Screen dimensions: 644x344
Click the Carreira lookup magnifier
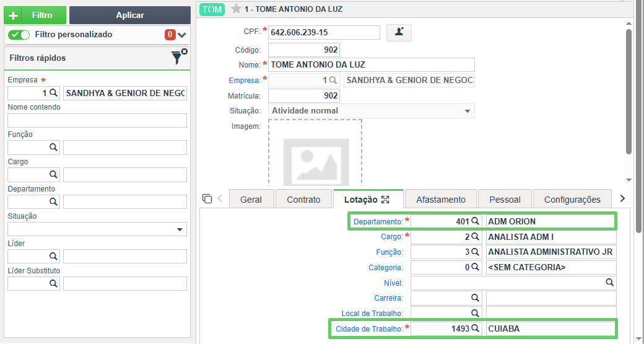click(475, 298)
